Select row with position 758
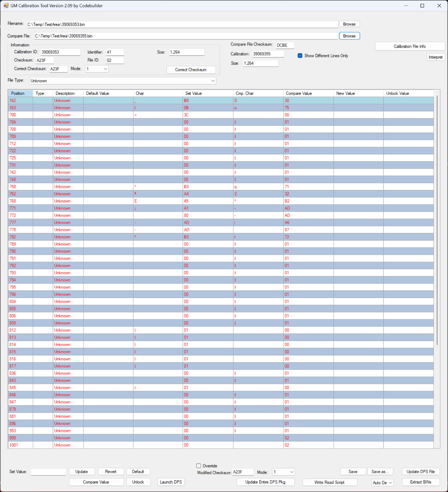448x492 pixels. click(x=221, y=187)
